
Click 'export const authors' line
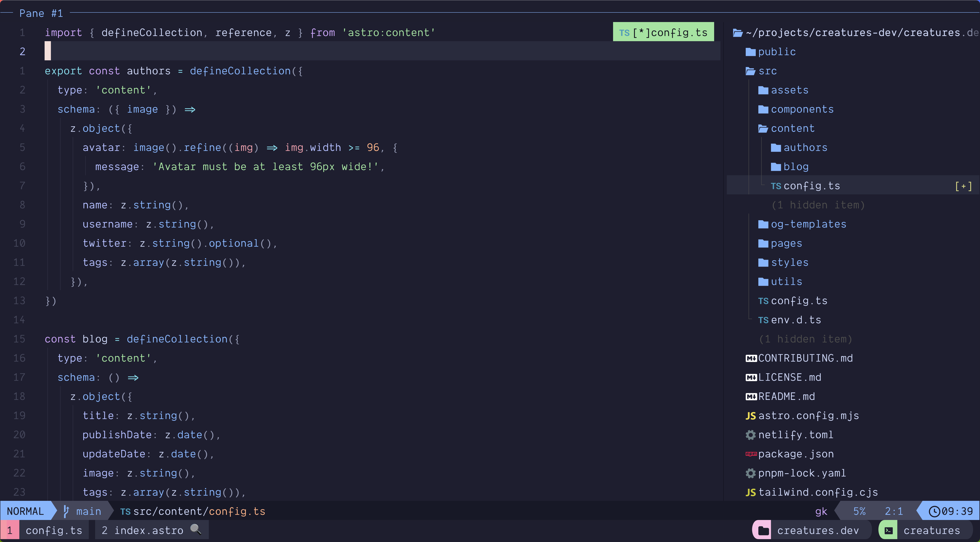[x=174, y=71]
